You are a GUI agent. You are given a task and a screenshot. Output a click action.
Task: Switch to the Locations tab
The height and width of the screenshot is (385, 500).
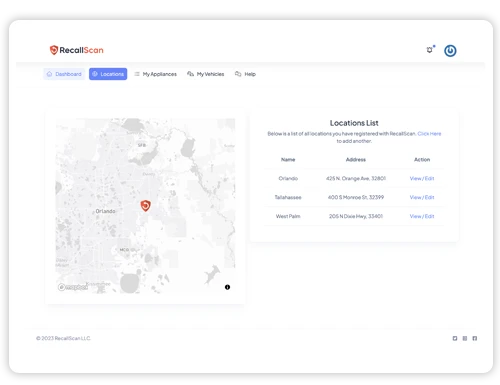tap(108, 74)
